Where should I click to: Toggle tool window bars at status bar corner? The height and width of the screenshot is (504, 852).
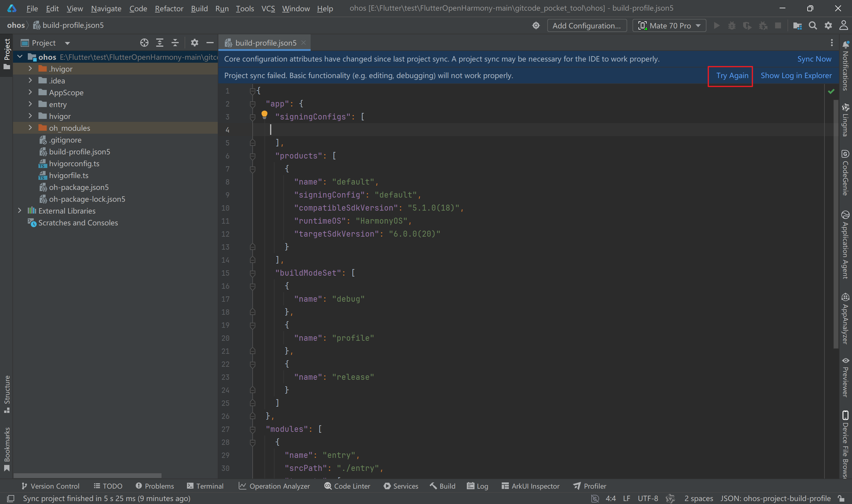click(x=11, y=499)
